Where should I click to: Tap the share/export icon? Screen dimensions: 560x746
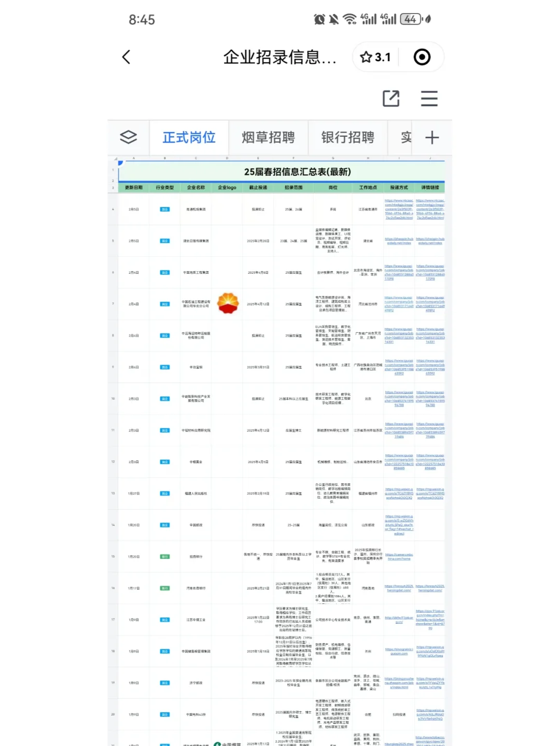pyautogui.click(x=390, y=97)
